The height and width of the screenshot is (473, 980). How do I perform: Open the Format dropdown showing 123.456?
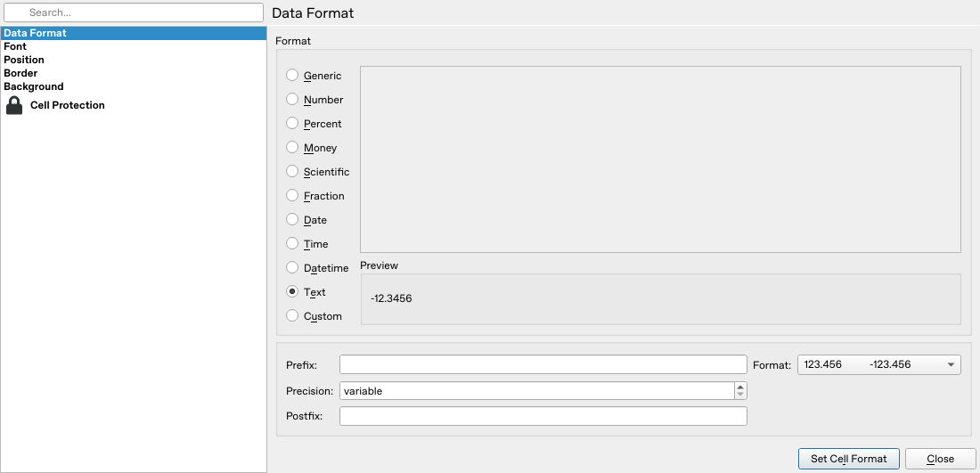pyautogui.click(x=878, y=364)
